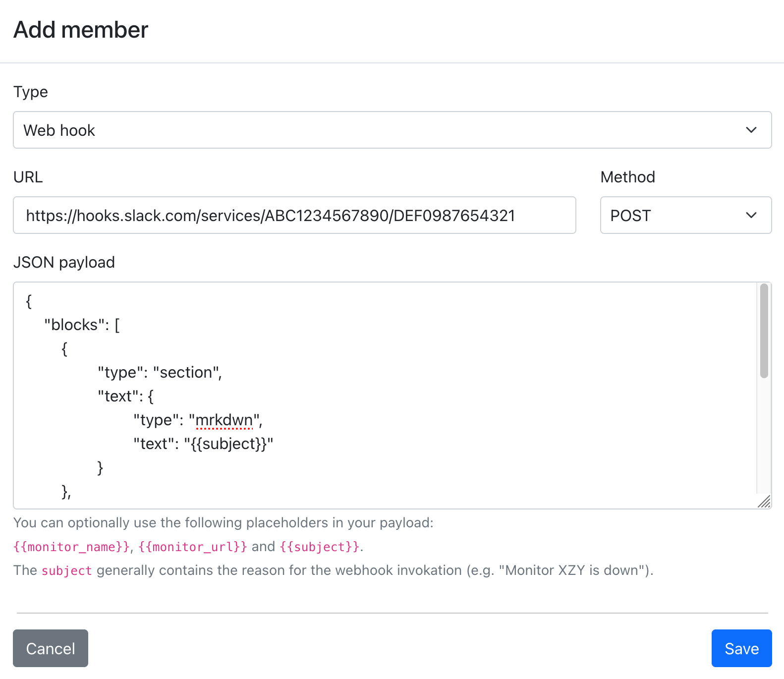Click the "type": "section" line in payload

160,372
